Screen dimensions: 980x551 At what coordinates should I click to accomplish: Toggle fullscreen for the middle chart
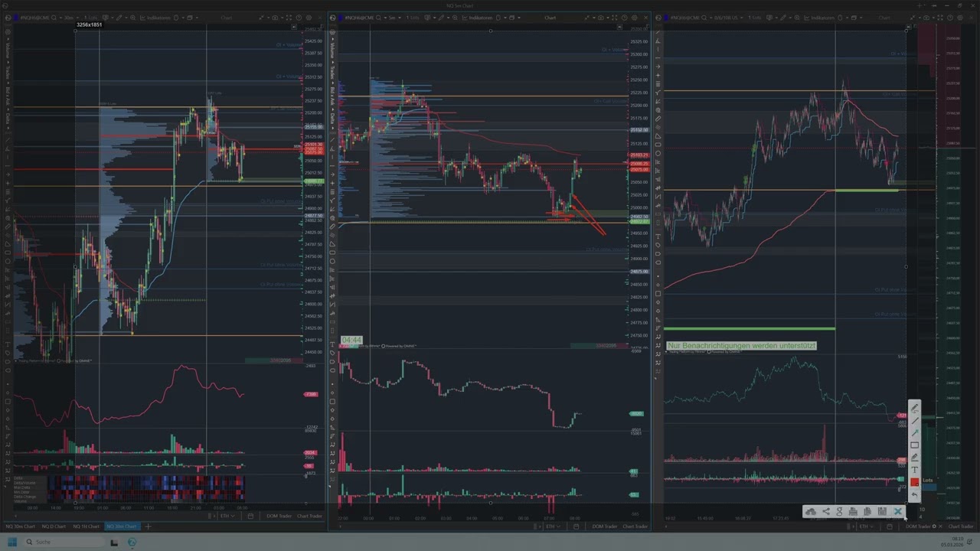click(615, 18)
